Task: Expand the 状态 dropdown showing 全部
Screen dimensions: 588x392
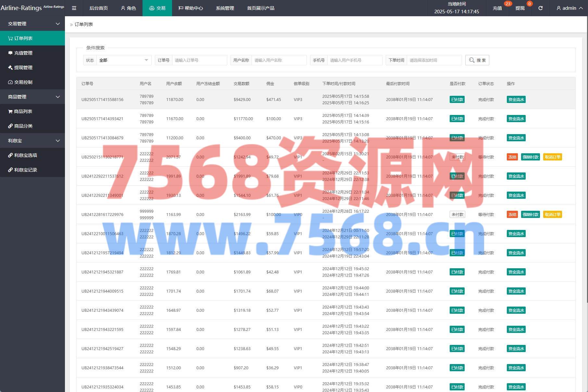Action: [x=124, y=60]
